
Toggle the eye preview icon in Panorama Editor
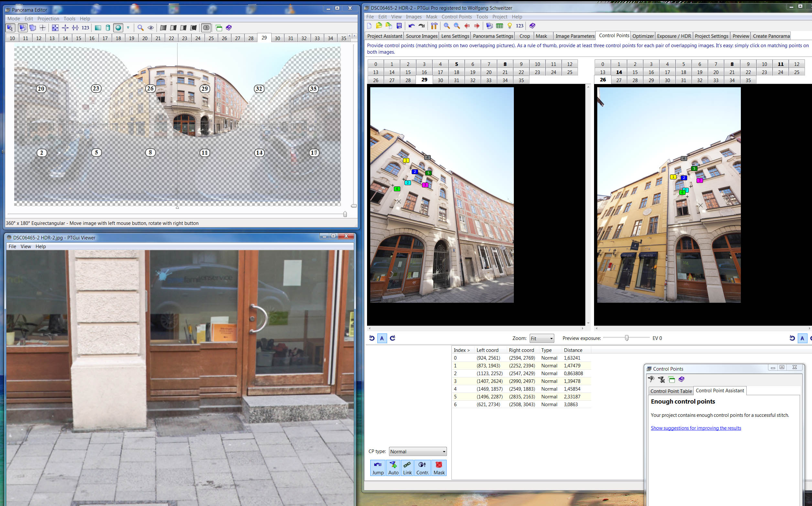[151, 28]
